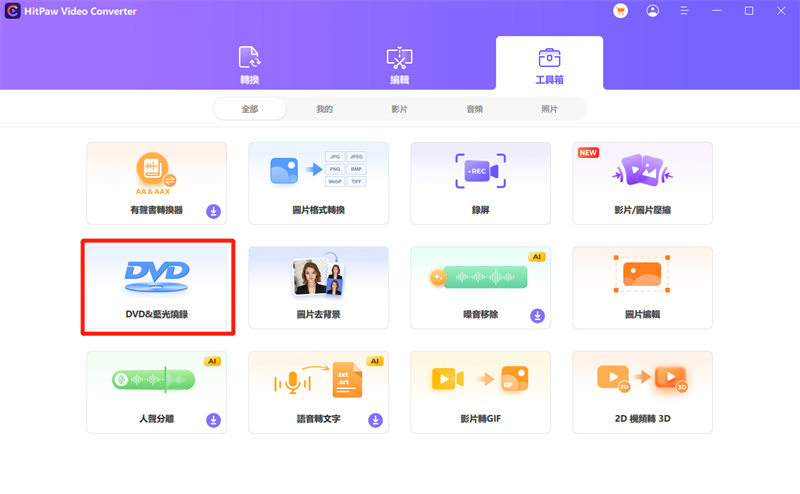Click the AI badge on 語音轉文字 card
800x494 pixels.
(x=375, y=361)
